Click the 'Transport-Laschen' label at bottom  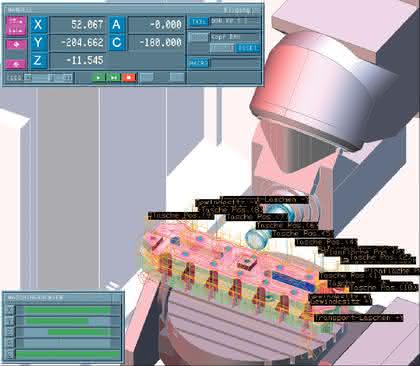358,318
